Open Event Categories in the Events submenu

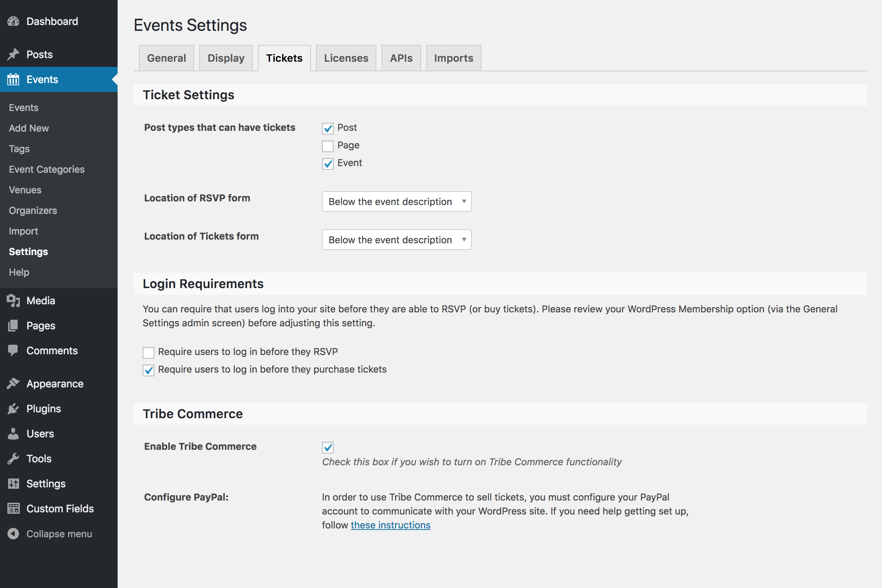click(x=47, y=169)
